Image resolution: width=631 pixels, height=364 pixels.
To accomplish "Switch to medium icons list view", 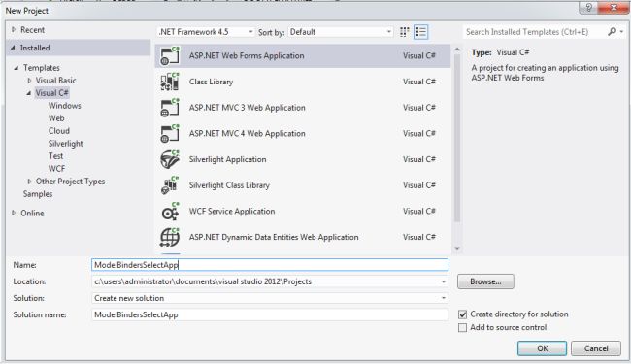I will tap(421, 32).
